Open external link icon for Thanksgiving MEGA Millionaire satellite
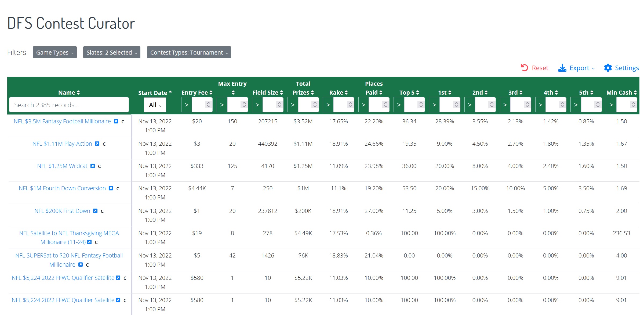This screenshot has width=644, height=315. pos(90,242)
